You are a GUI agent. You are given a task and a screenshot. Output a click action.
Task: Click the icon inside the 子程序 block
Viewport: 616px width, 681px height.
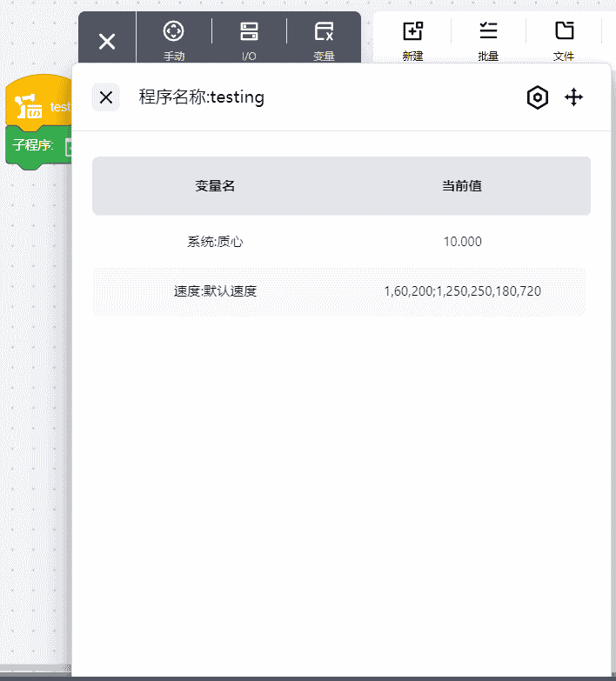68,147
